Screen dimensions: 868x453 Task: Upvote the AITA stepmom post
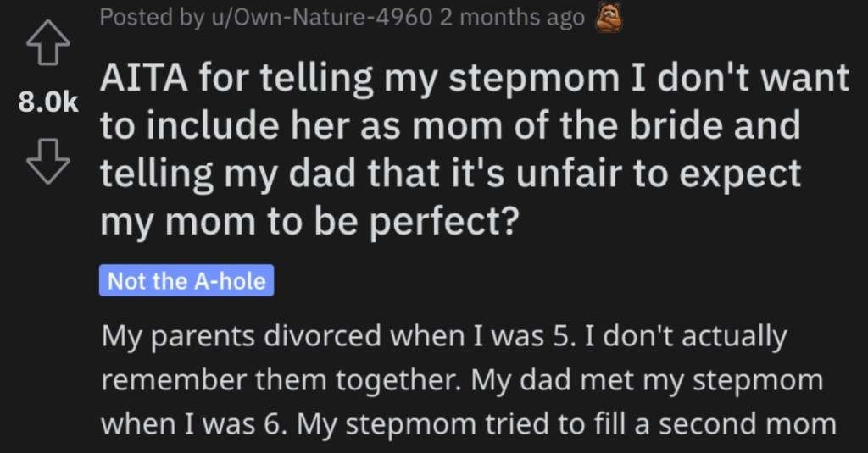coord(48,42)
